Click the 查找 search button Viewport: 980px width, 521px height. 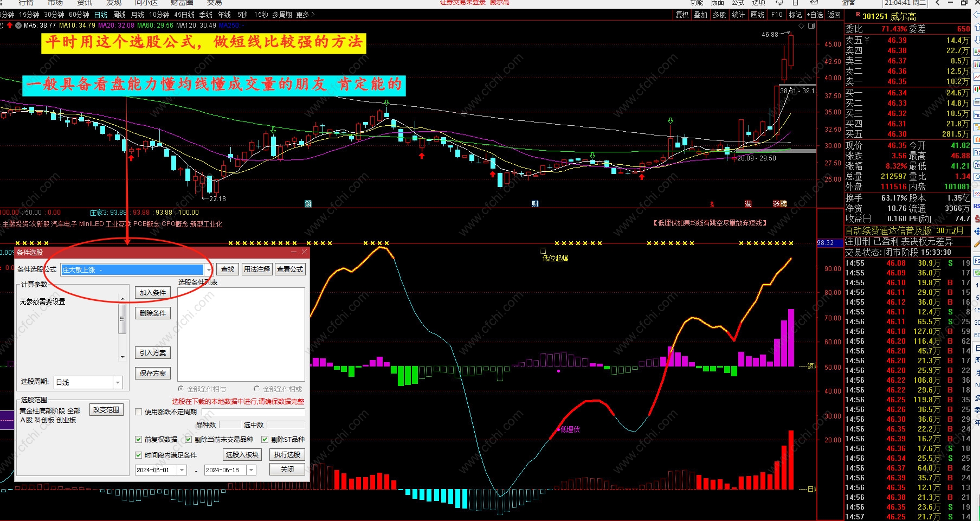(228, 269)
